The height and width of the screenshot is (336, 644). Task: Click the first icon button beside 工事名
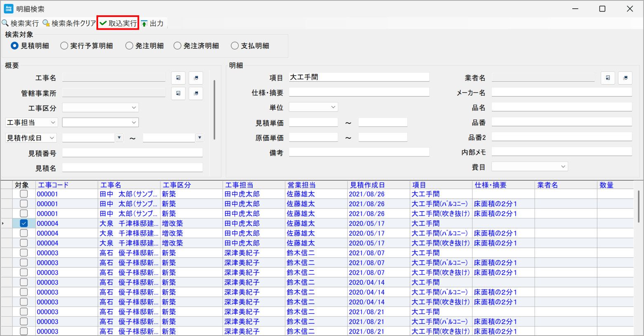tap(178, 78)
